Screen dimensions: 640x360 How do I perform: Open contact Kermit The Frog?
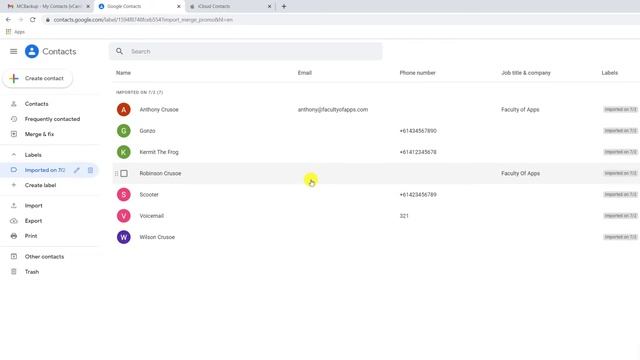pyautogui.click(x=159, y=152)
